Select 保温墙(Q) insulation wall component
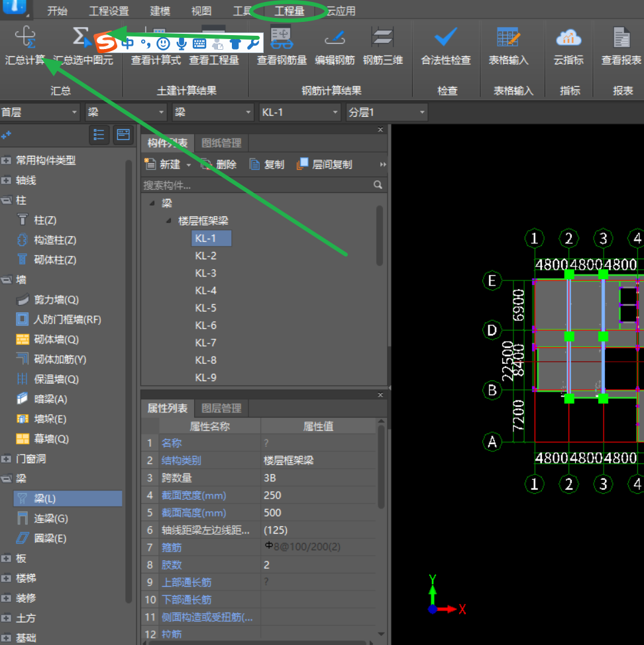The image size is (644, 645). pos(56,379)
